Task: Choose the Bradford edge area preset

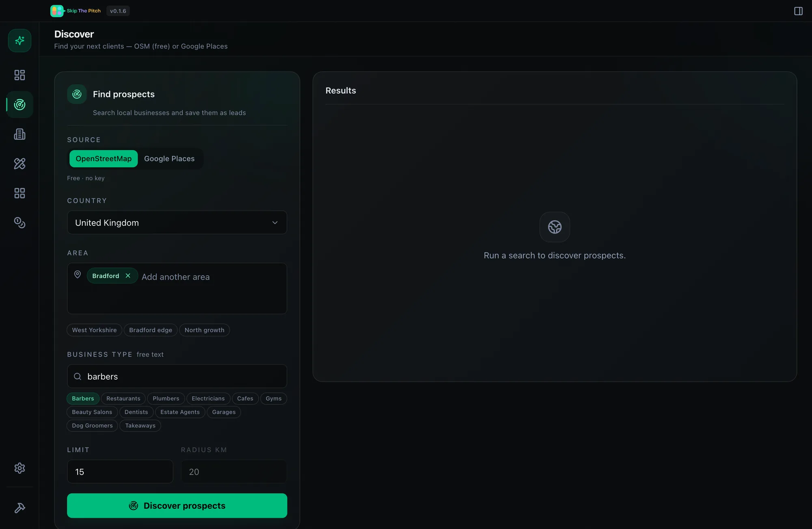Action: 151,330
